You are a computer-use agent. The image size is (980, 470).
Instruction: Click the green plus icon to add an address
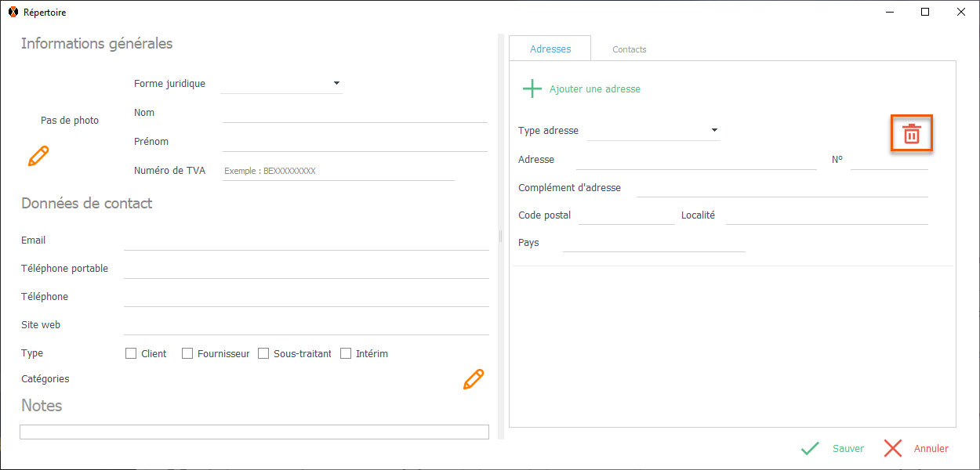pos(532,89)
